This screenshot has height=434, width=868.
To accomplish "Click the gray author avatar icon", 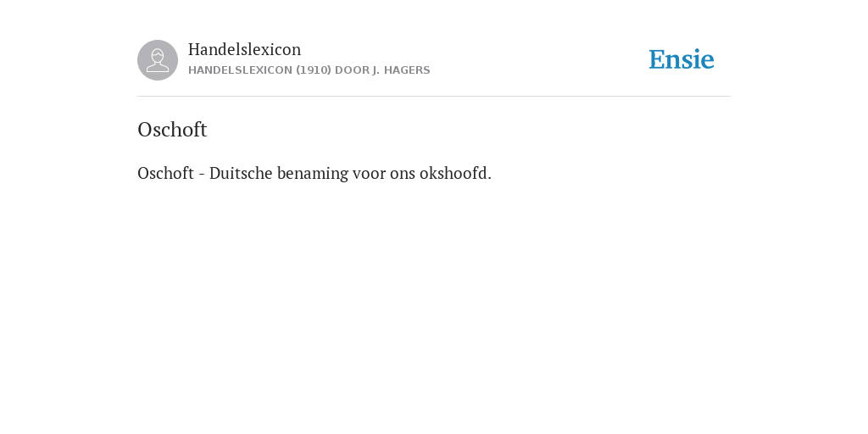I will pos(158,60).
